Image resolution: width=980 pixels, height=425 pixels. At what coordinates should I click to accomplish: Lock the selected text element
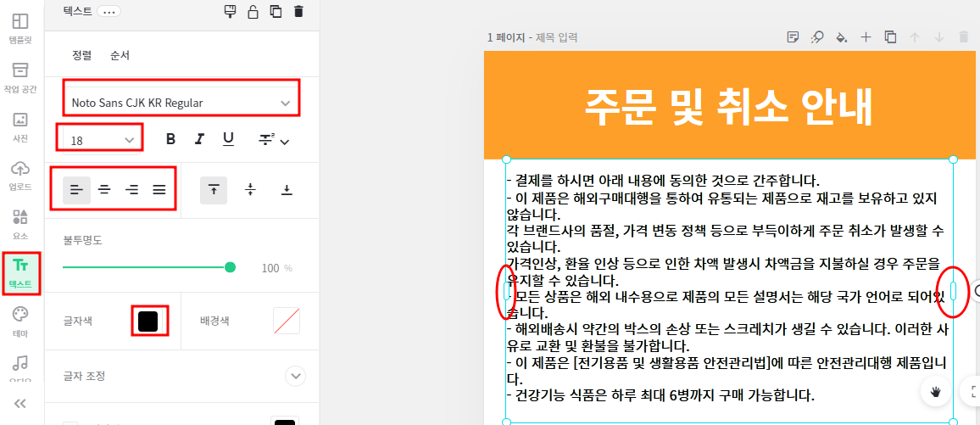pyautogui.click(x=253, y=11)
